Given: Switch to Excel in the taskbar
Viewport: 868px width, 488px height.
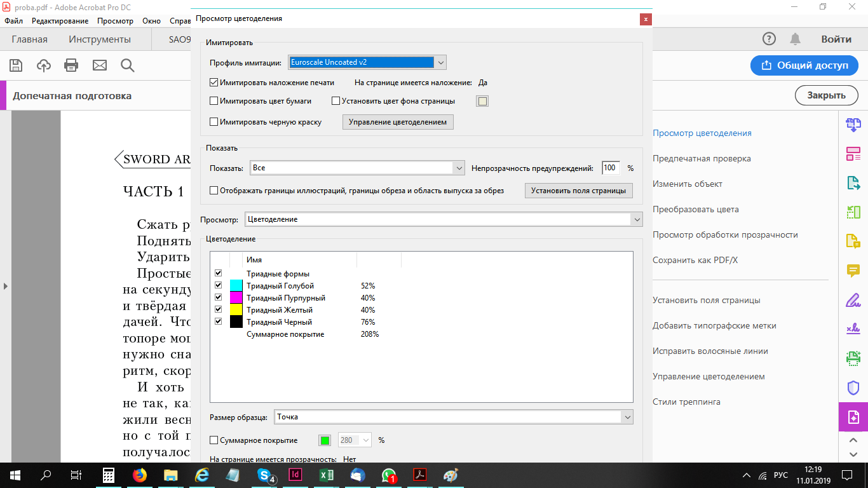Looking at the screenshot, I should pyautogui.click(x=326, y=475).
